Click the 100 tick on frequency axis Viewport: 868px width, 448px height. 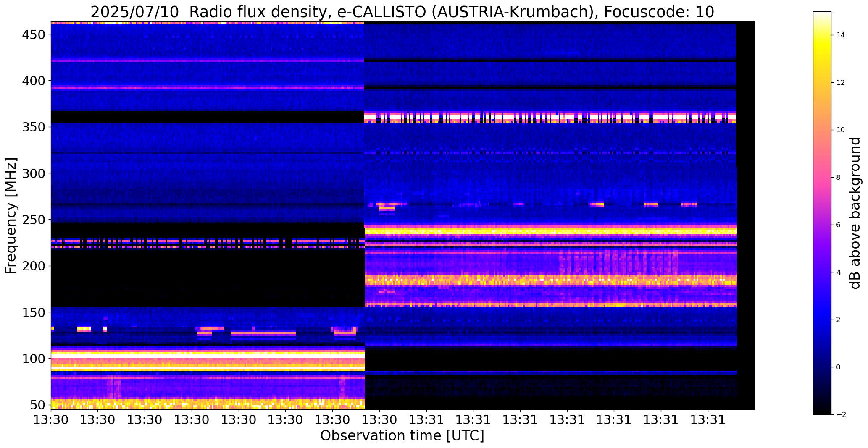33,359
